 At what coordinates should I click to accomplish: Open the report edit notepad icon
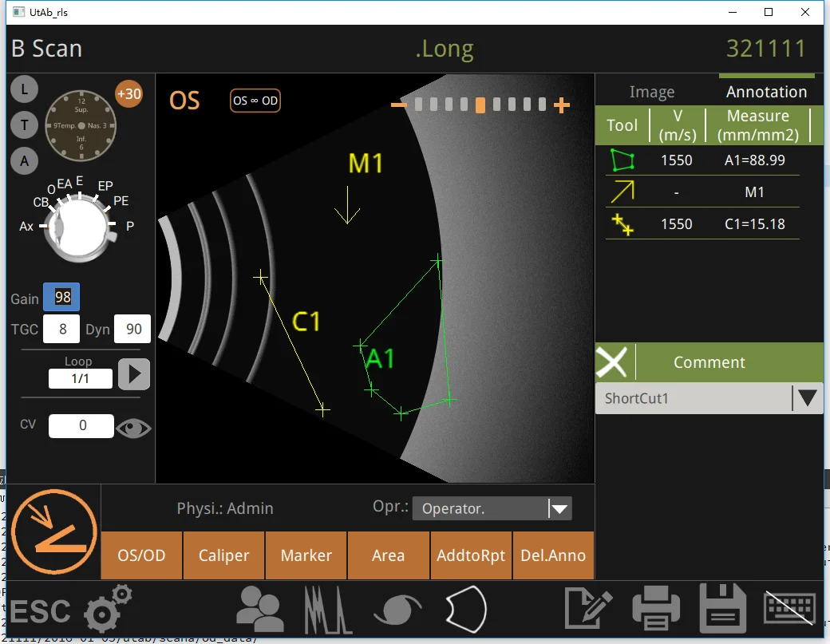[588, 609]
